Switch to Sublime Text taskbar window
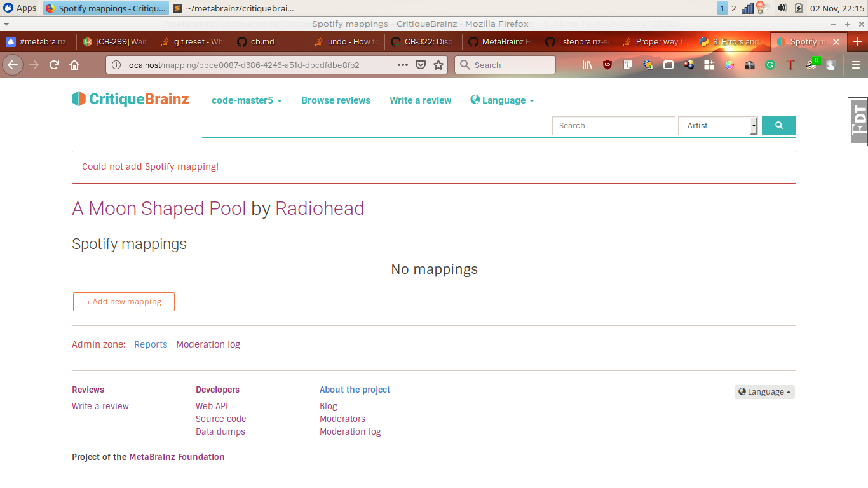Screen dimensions: 868x488 click(x=233, y=8)
